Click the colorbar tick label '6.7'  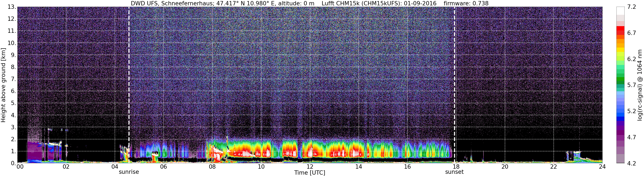[x=632, y=33]
